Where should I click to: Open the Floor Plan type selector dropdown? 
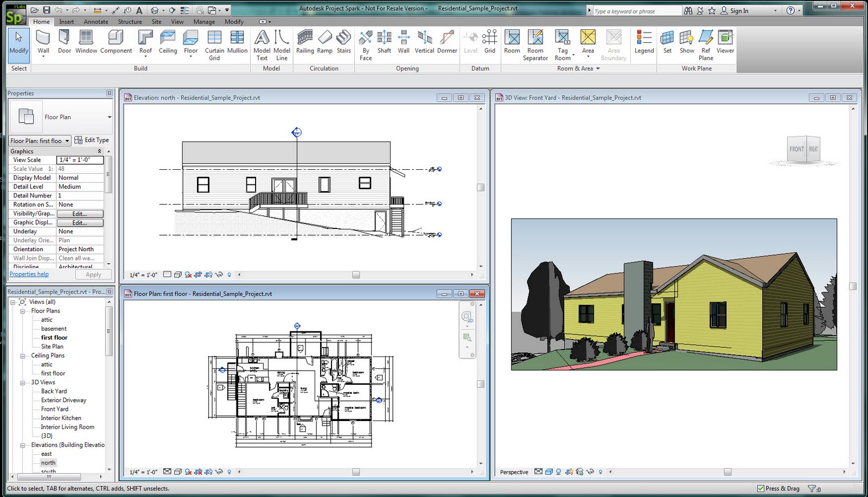[68, 140]
